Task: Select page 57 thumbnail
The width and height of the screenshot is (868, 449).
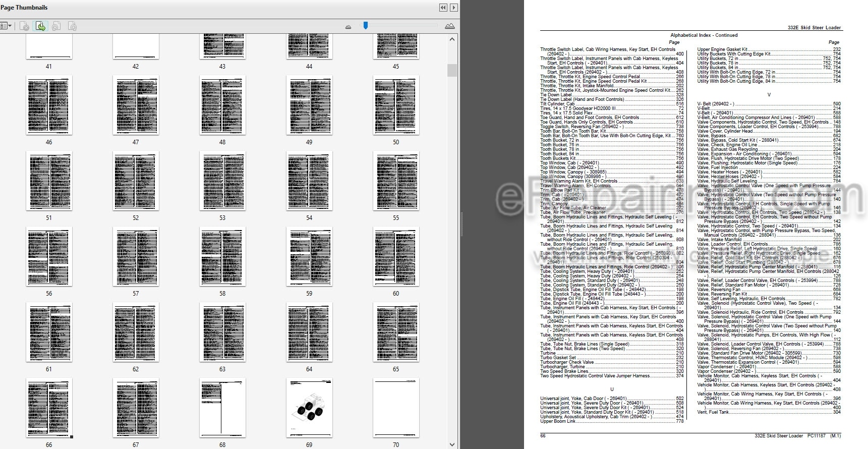Action: coord(136,256)
